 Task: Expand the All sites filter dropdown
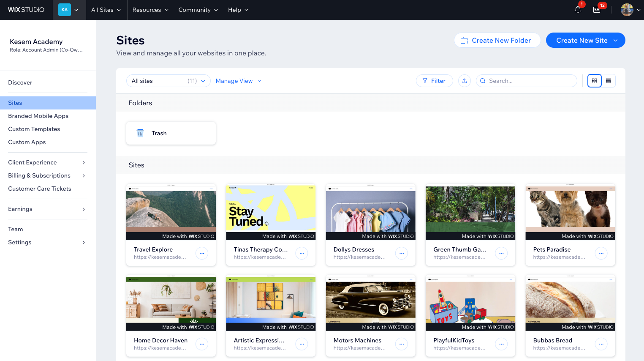point(168,81)
